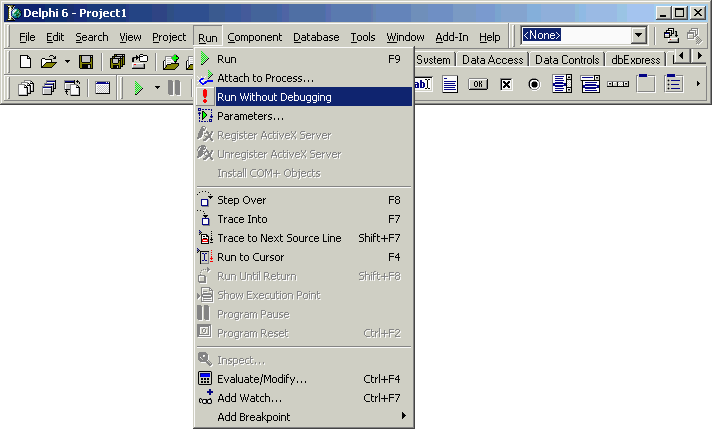
Task: Click the <None> desktop name field
Action: tap(576, 35)
